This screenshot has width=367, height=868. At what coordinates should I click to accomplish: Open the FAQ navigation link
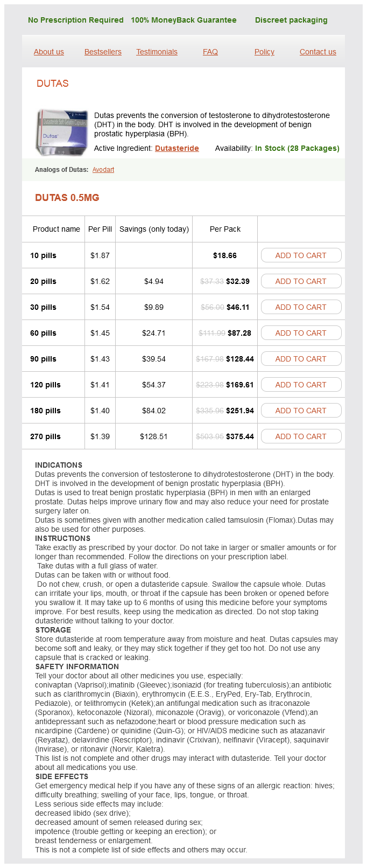[x=210, y=52]
